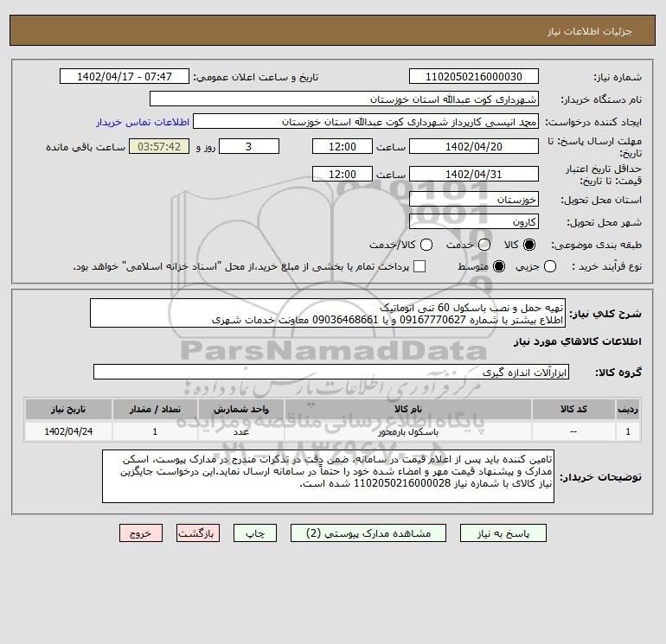Click the remaining days field showing 3
This screenshot has width=666, height=644.
coord(249,146)
